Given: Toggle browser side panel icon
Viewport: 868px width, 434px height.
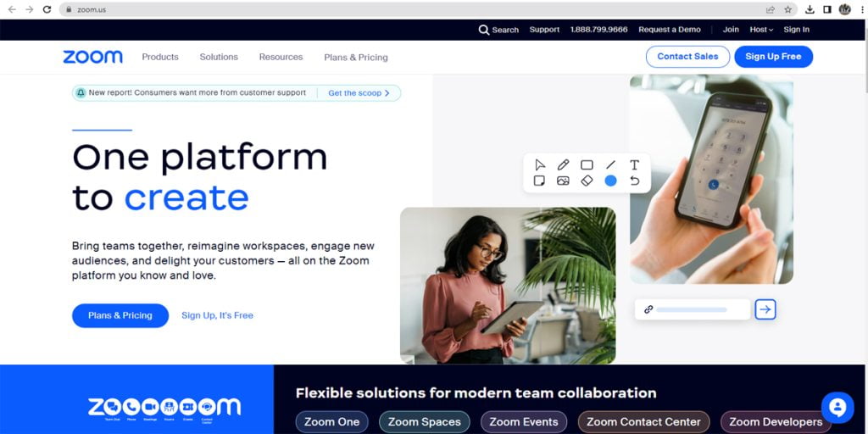Looking at the screenshot, I should [827, 9].
